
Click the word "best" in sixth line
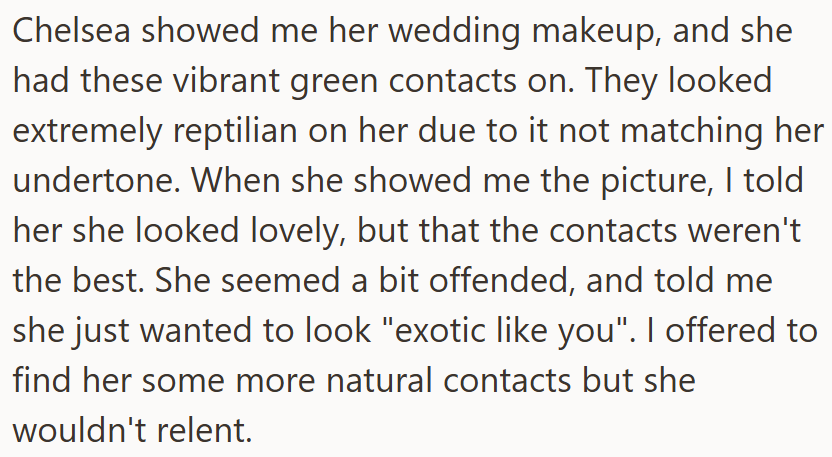103,280
